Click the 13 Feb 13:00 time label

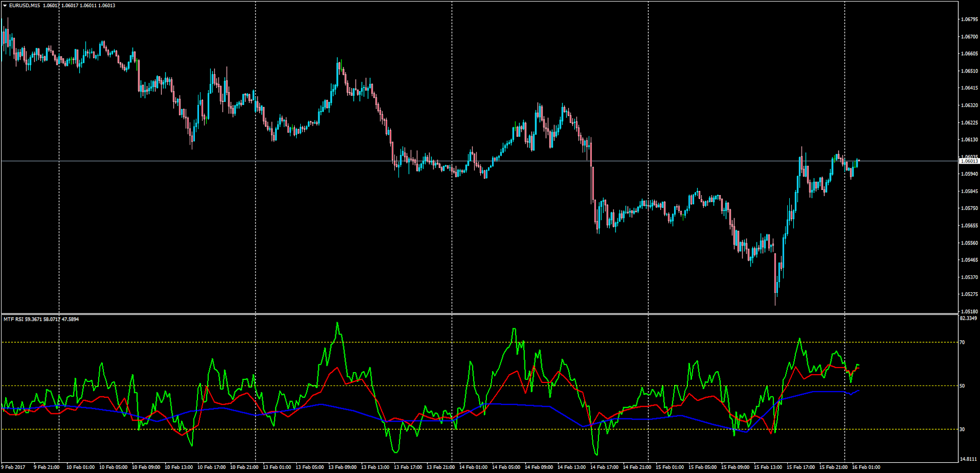[375, 467]
